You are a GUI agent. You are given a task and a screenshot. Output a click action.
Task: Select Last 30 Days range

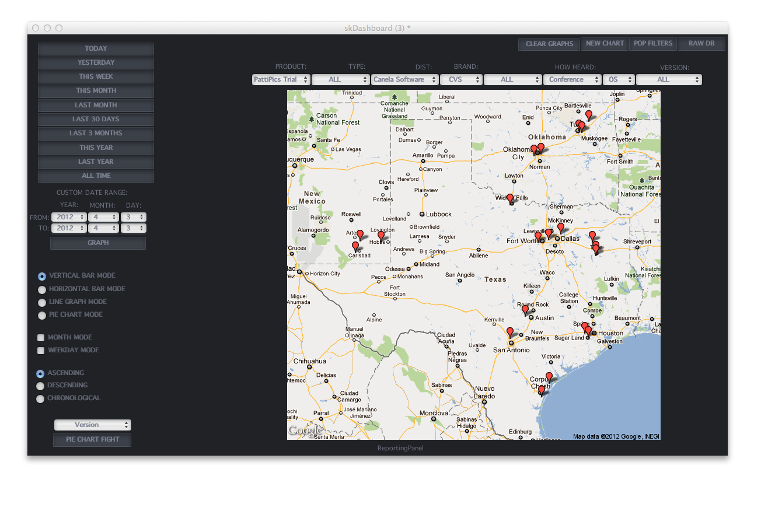point(96,120)
